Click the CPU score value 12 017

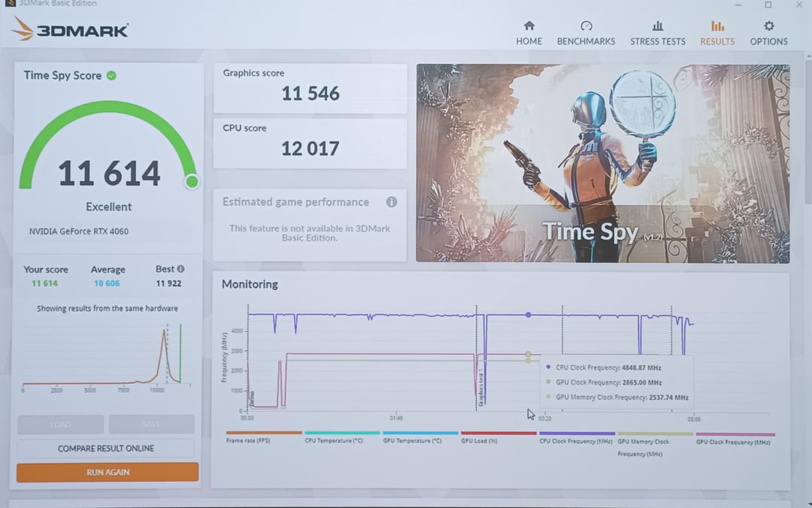(x=311, y=149)
